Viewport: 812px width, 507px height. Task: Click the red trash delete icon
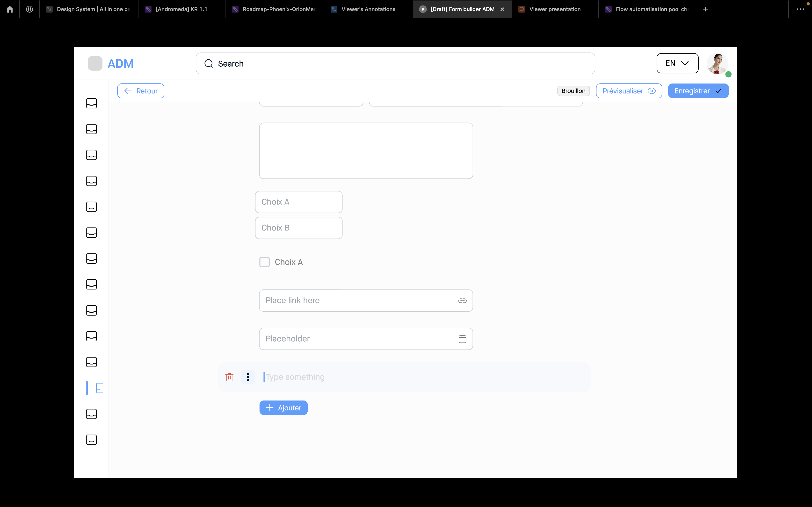[x=229, y=377]
